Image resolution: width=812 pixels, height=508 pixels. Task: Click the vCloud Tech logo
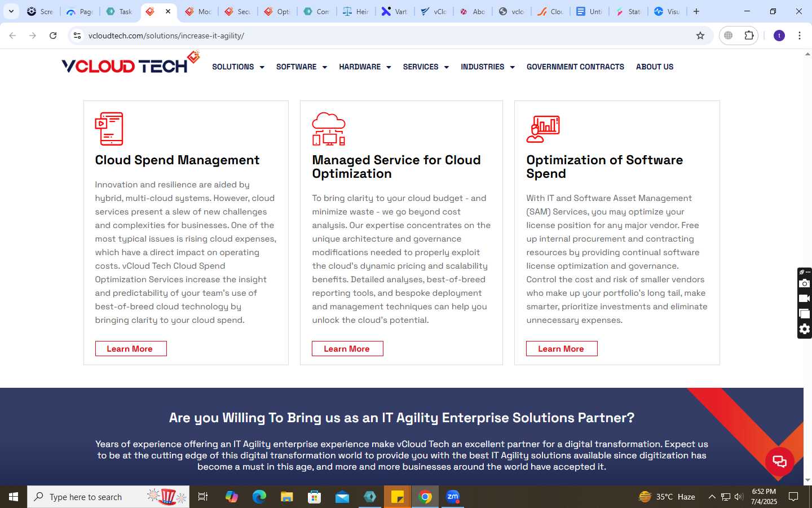[x=130, y=63]
